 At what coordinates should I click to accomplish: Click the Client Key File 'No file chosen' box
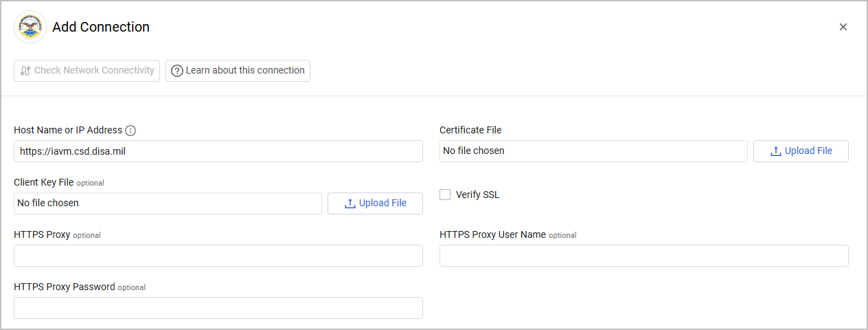[x=168, y=203]
